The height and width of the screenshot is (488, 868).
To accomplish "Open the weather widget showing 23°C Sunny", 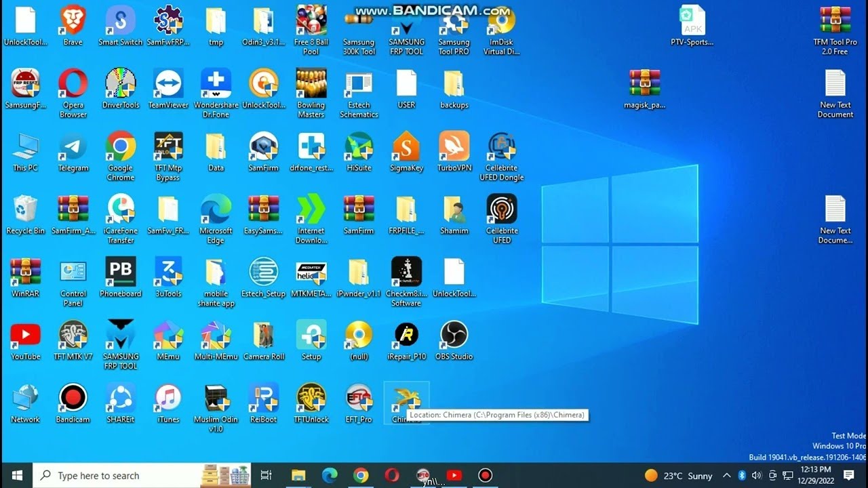I will tap(677, 475).
